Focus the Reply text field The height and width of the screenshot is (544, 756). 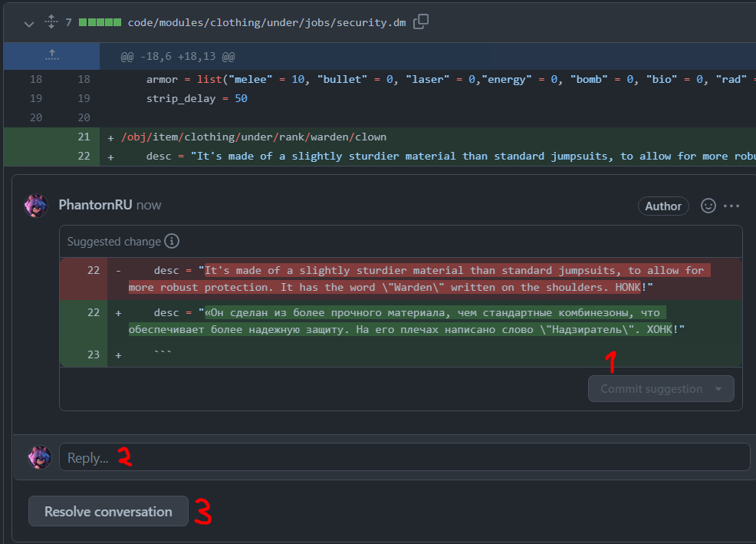(x=405, y=457)
